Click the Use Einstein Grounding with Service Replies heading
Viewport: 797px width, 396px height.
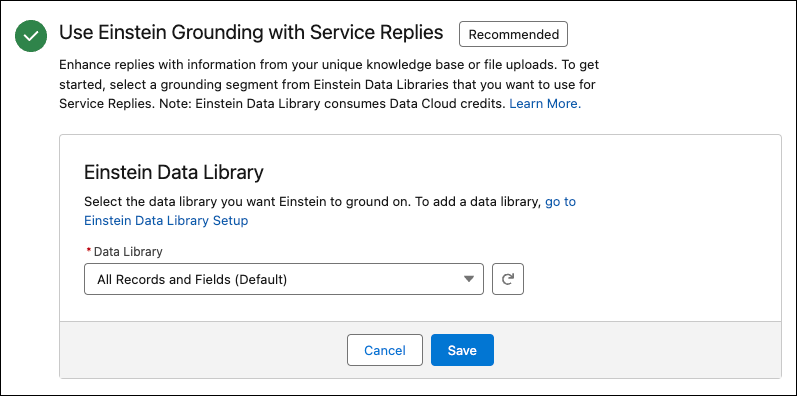point(251,33)
